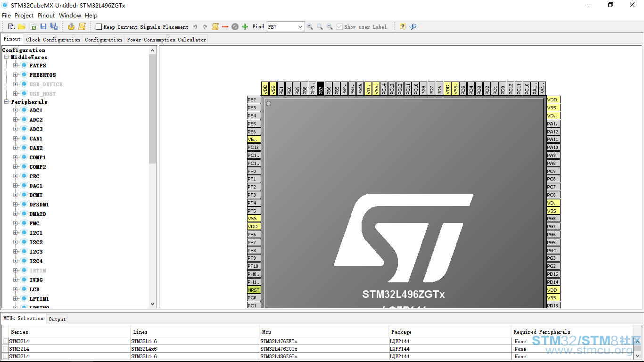This screenshot has height=362, width=644.
Task: Click the About icon at toolbar end
Action: (x=413, y=27)
